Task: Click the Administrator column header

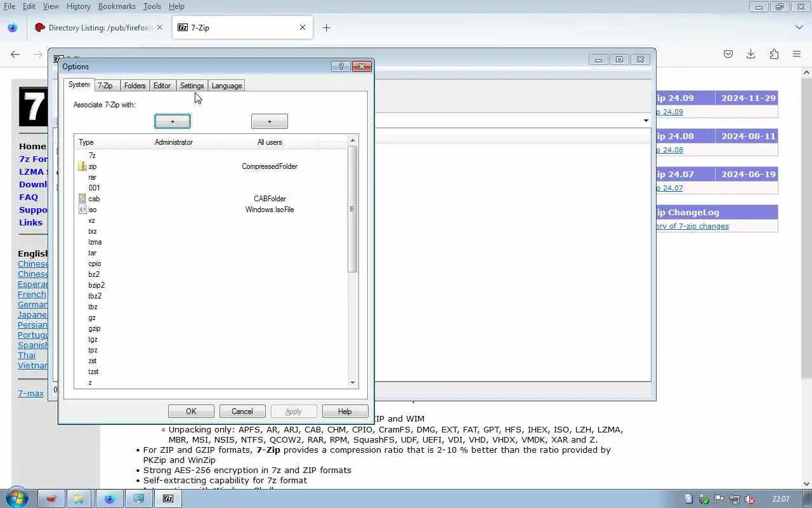Action: tap(174, 142)
